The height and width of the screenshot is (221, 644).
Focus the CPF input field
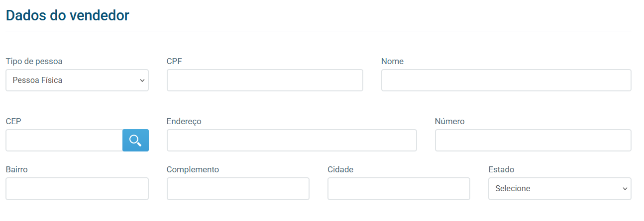(265, 80)
